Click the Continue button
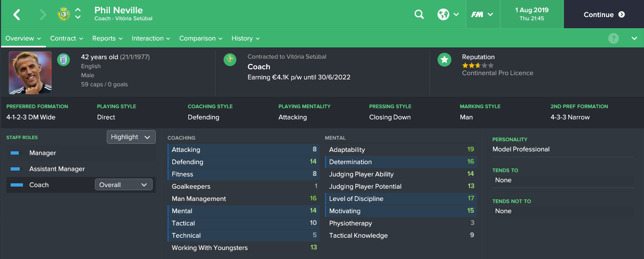The height and width of the screenshot is (259, 644). point(604,14)
